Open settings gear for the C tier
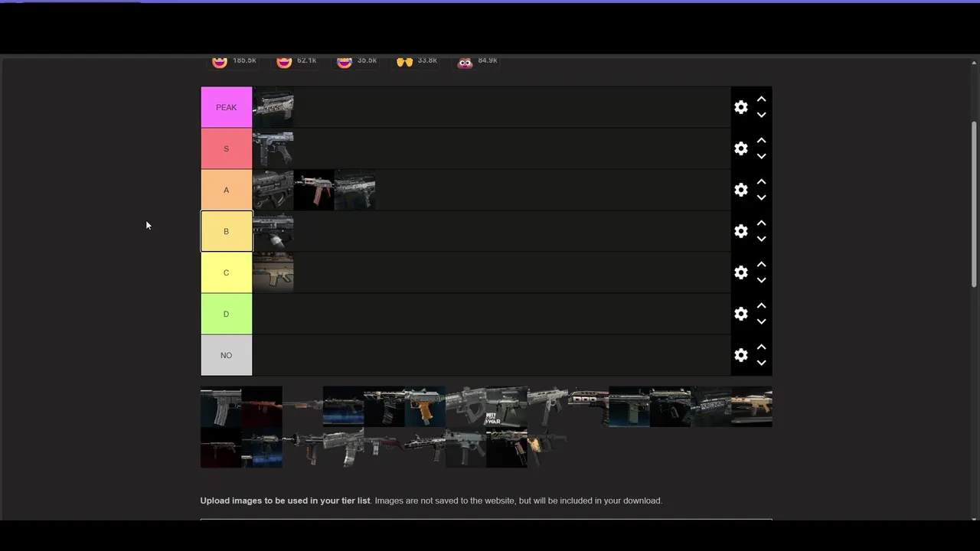The height and width of the screenshot is (551, 980). (740, 272)
